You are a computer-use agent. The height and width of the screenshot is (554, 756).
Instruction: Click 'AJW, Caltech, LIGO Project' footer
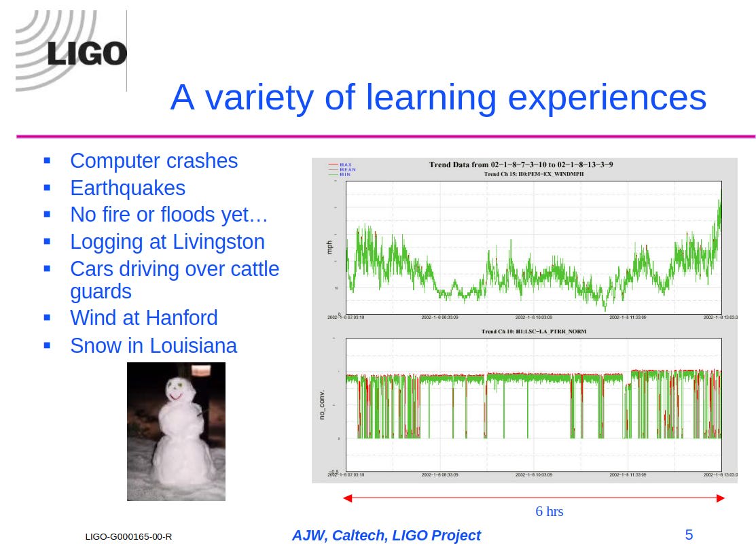click(x=386, y=536)
